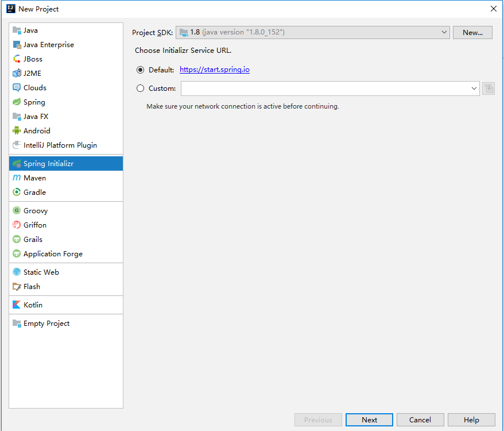Click the Kotlin logo icon

[x=17, y=305]
